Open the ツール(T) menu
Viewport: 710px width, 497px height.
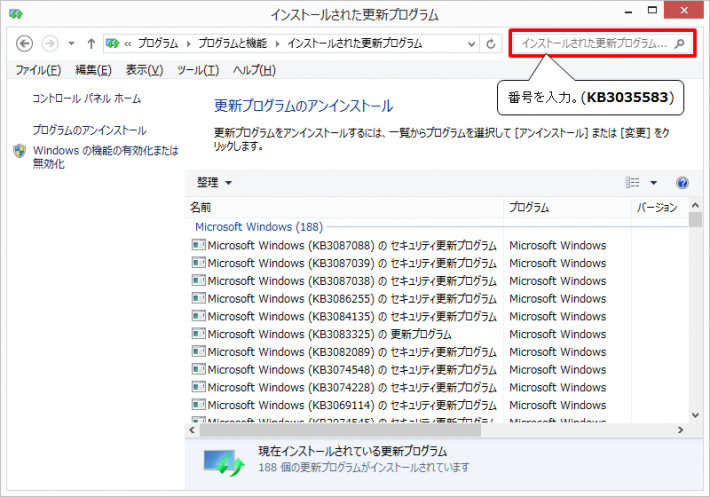[198, 70]
